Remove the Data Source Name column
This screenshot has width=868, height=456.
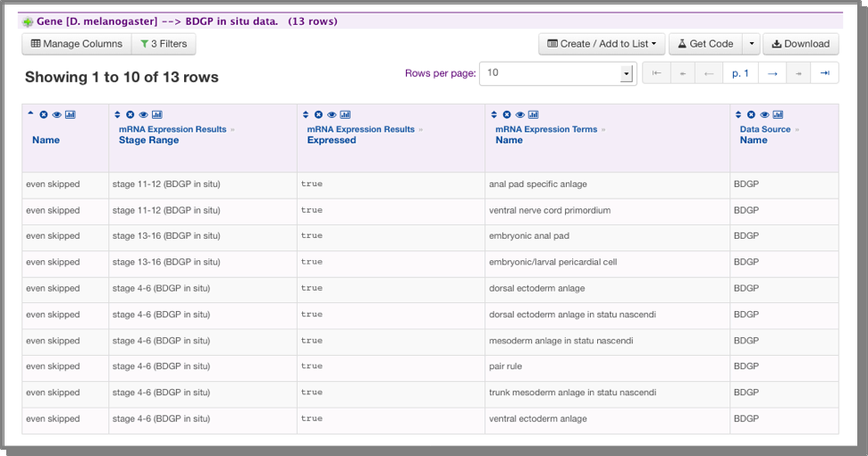pos(751,114)
